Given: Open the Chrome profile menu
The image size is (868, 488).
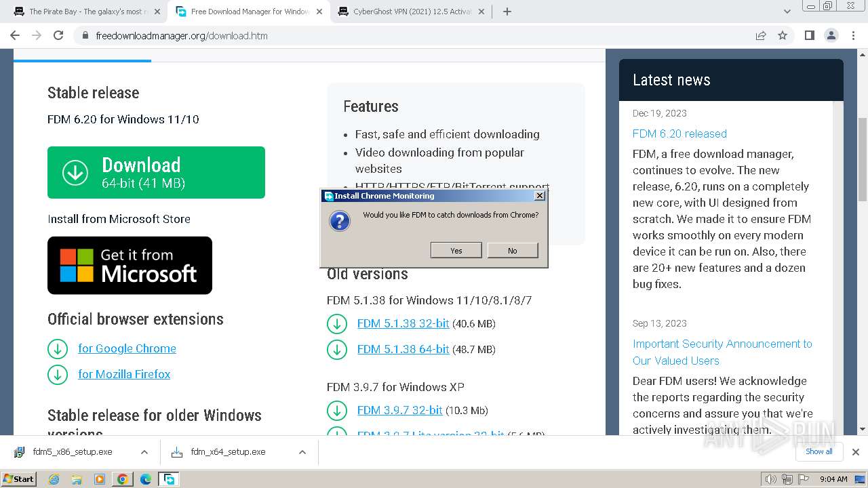Looking at the screenshot, I should coord(831,35).
